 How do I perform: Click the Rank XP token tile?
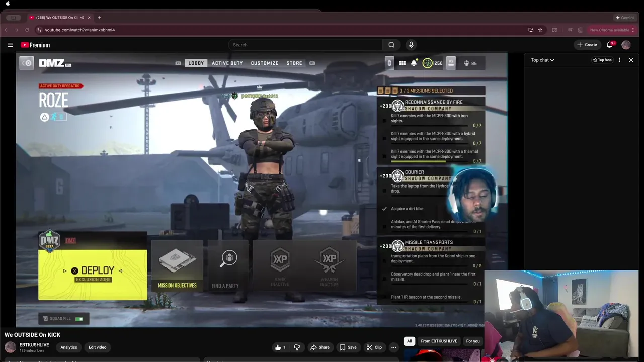pyautogui.click(x=280, y=266)
